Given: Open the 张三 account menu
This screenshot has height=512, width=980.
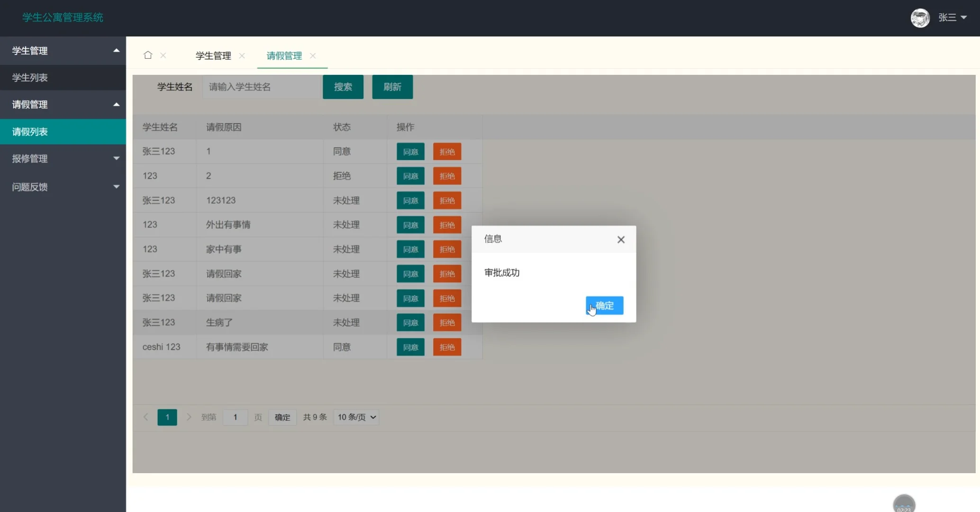Looking at the screenshot, I should [x=953, y=17].
